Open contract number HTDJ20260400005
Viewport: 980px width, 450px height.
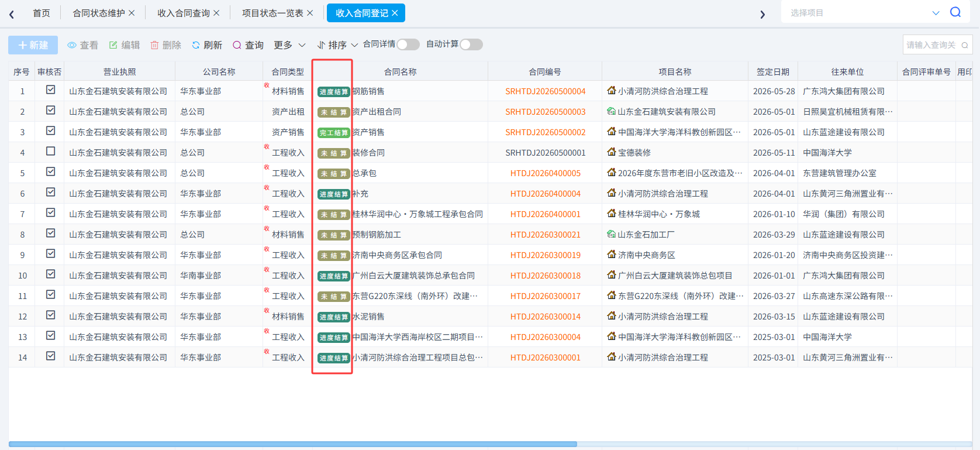[546, 173]
